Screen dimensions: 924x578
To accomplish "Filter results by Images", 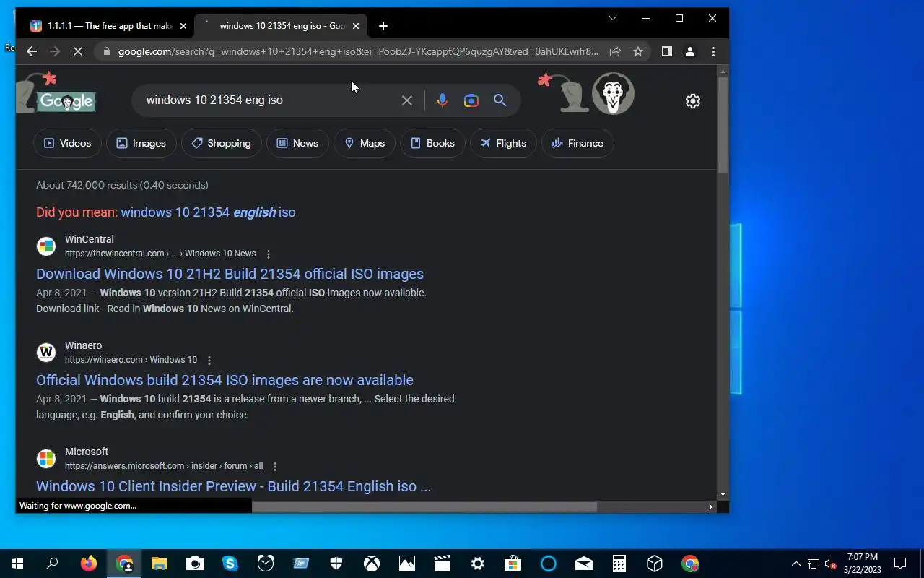I will coord(141,143).
